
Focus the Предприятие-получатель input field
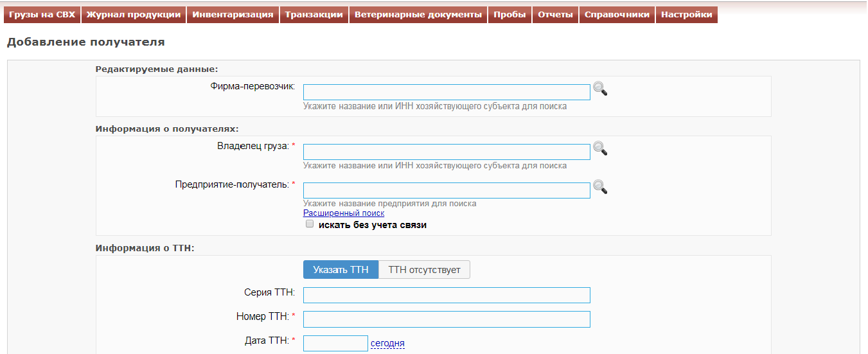click(447, 190)
